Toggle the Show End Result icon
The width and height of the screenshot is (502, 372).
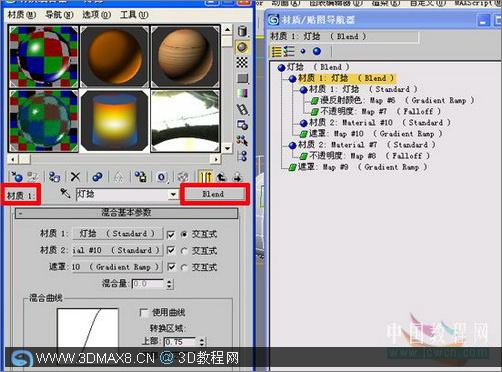(x=205, y=176)
